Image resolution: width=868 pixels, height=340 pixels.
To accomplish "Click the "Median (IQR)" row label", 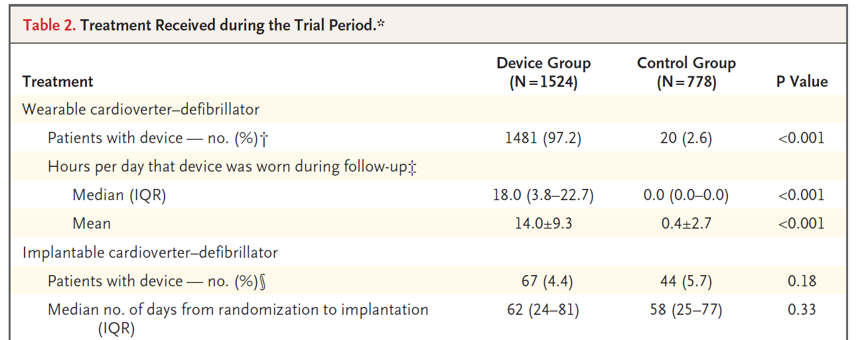I will (119, 195).
